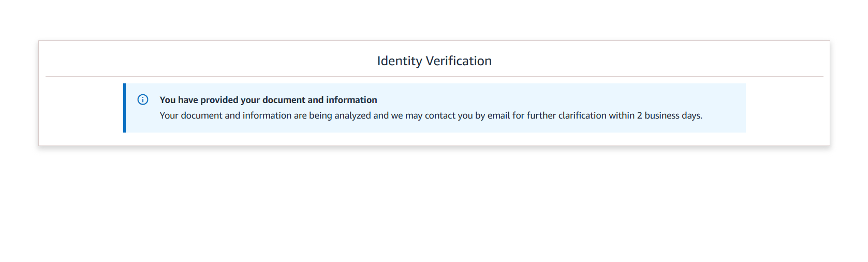This screenshot has width=868, height=262.
Task: Click the word 'Verification' in the heading
Action: click(459, 61)
